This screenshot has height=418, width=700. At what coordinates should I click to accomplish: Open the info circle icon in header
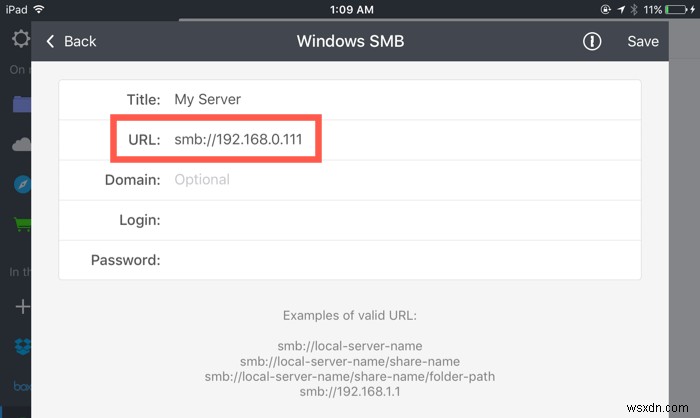[592, 42]
